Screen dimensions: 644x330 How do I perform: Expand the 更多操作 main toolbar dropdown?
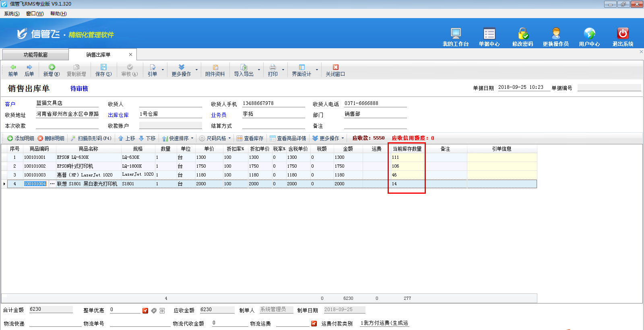coord(196,70)
